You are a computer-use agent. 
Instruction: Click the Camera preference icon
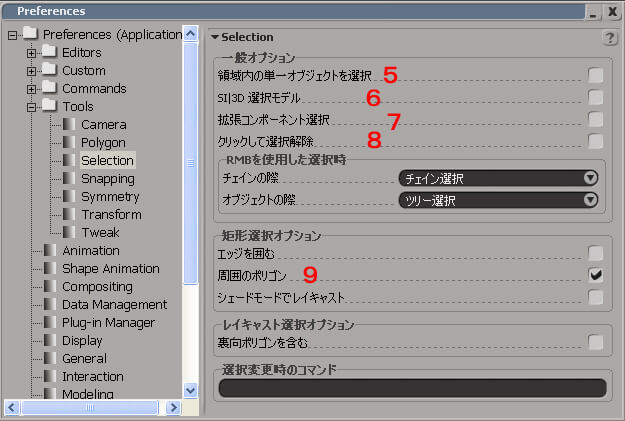pos(69,124)
